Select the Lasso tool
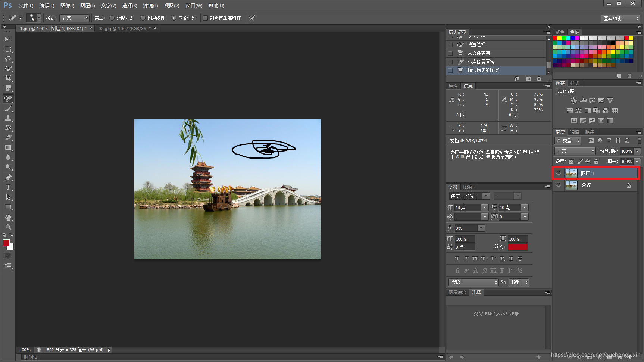Screen dimensions: 644x362 (8, 59)
